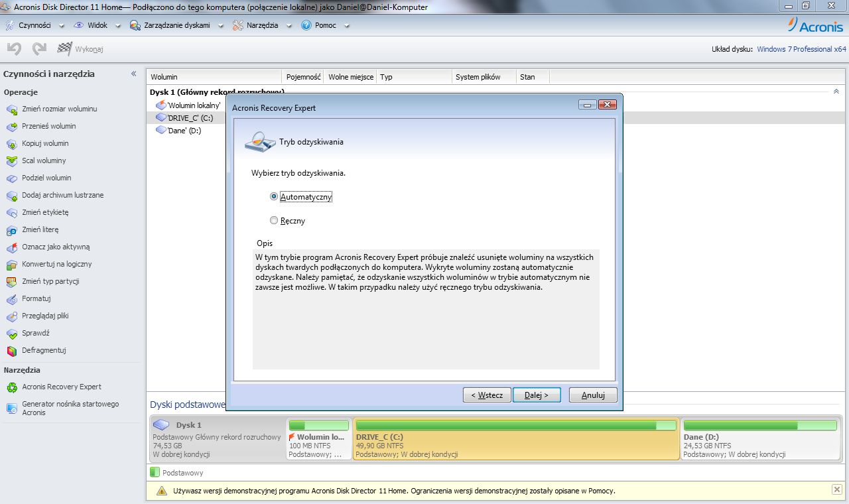Minimize the Recovery Expert dialog
This screenshot has height=504, width=849.
tap(587, 105)
